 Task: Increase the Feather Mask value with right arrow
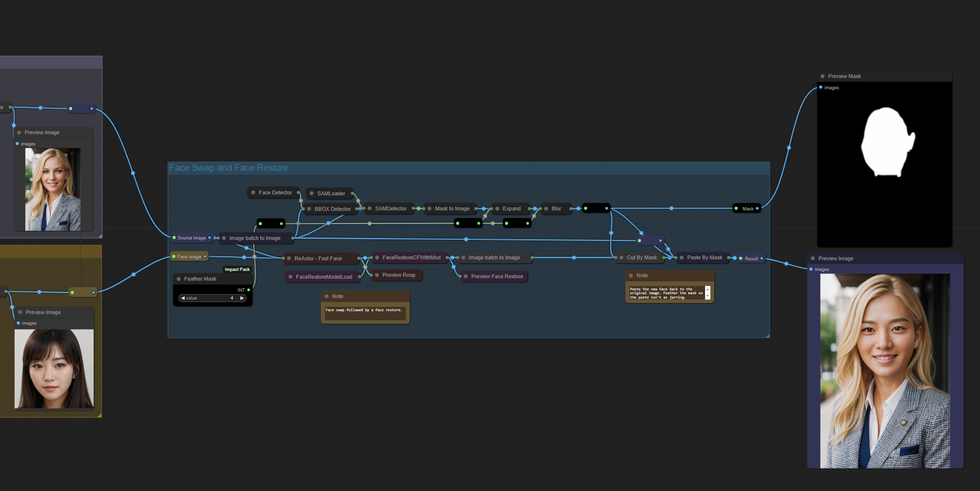tap(242, 298)
